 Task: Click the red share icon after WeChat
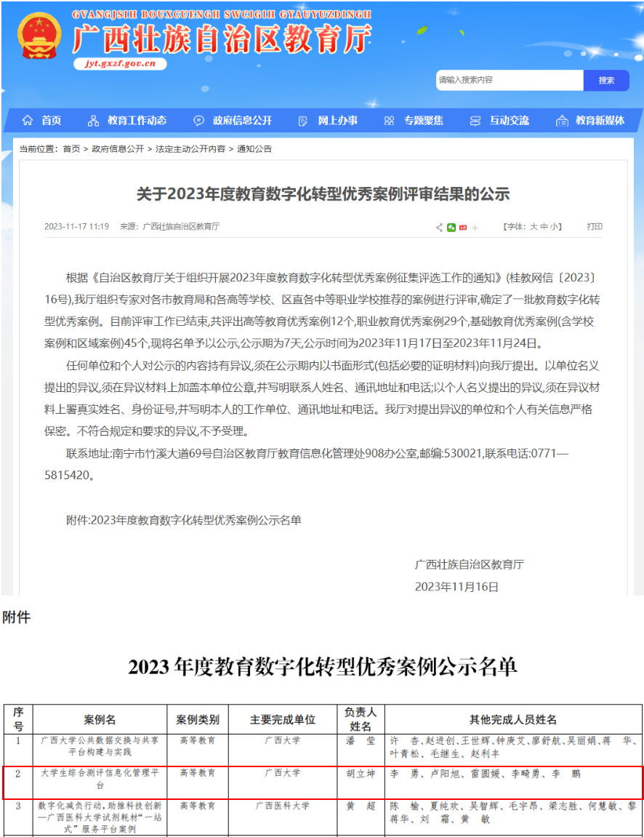point(463,228)
